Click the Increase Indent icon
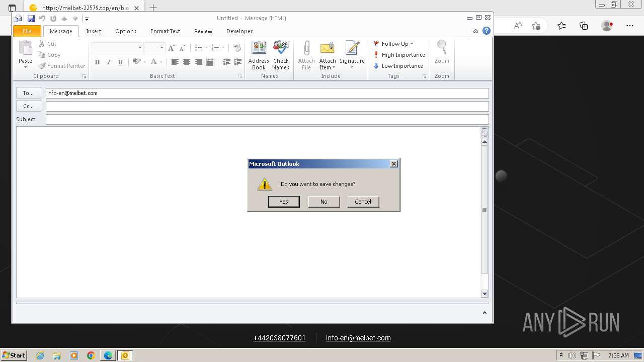644x362 pixels. click(238, 62)
